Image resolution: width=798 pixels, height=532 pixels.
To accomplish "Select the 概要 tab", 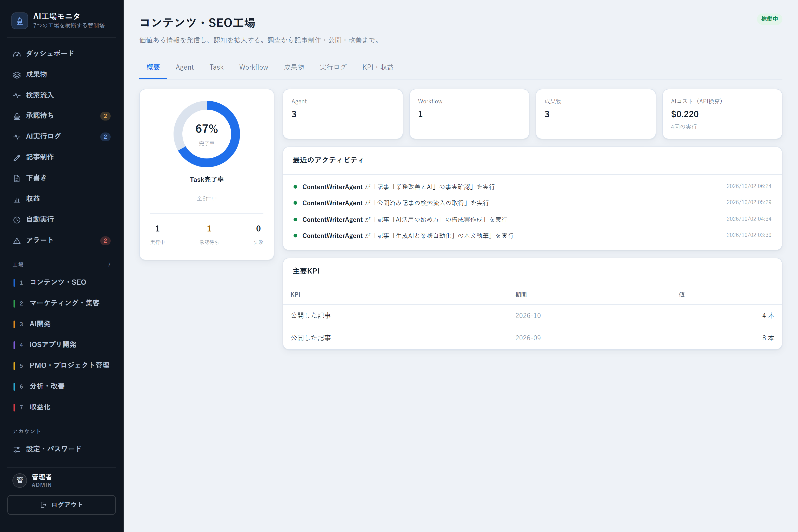I will tap(153, 67).
